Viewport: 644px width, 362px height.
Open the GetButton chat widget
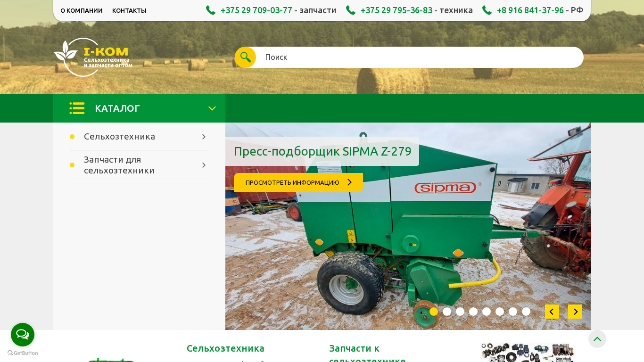(23, 335)
